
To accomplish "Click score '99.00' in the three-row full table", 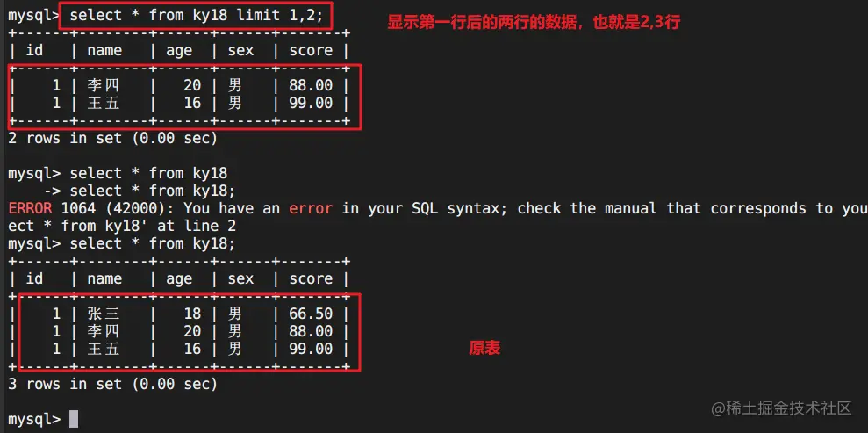I will tap(311, 349).
